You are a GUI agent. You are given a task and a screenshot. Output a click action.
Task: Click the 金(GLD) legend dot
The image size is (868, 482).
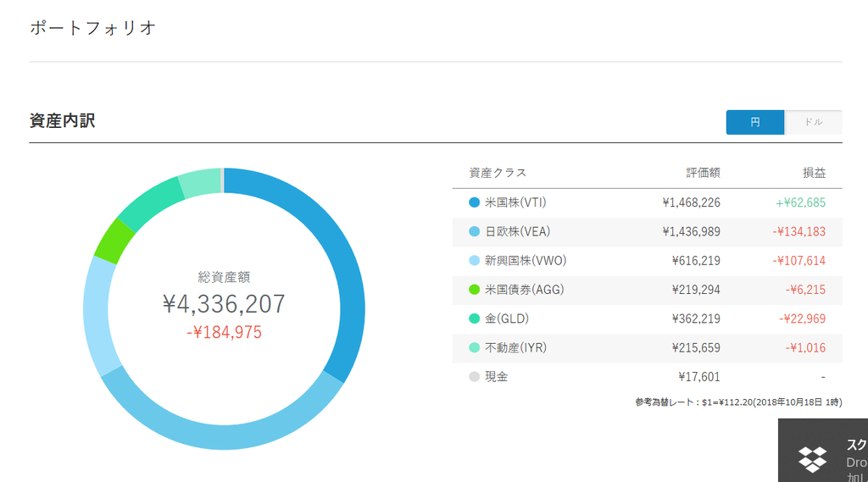(x=475, y=319)
